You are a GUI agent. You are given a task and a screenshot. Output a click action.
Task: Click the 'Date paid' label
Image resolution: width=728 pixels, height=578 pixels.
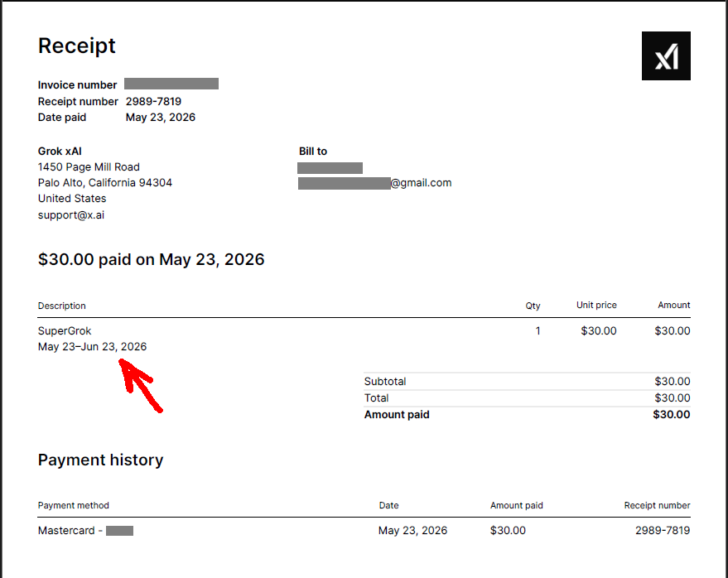tap(62, 117)
